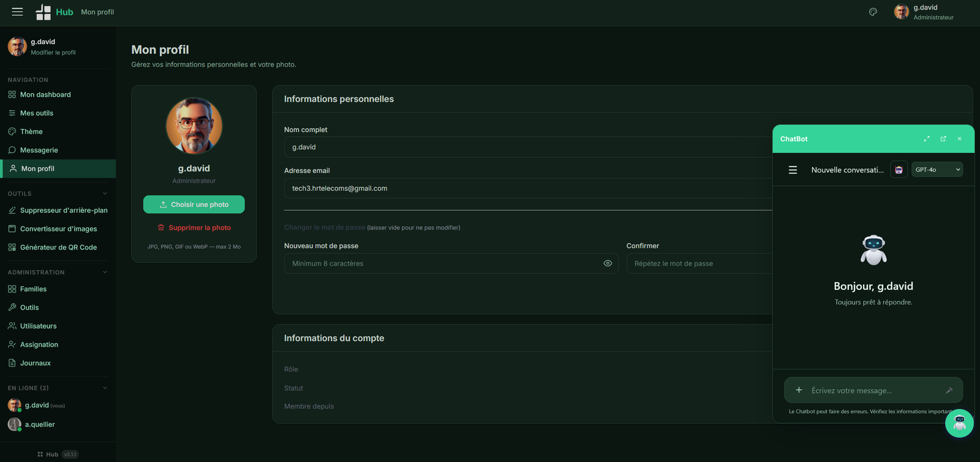Collapse the EN LIGNE sidebar section

(105, 388)
